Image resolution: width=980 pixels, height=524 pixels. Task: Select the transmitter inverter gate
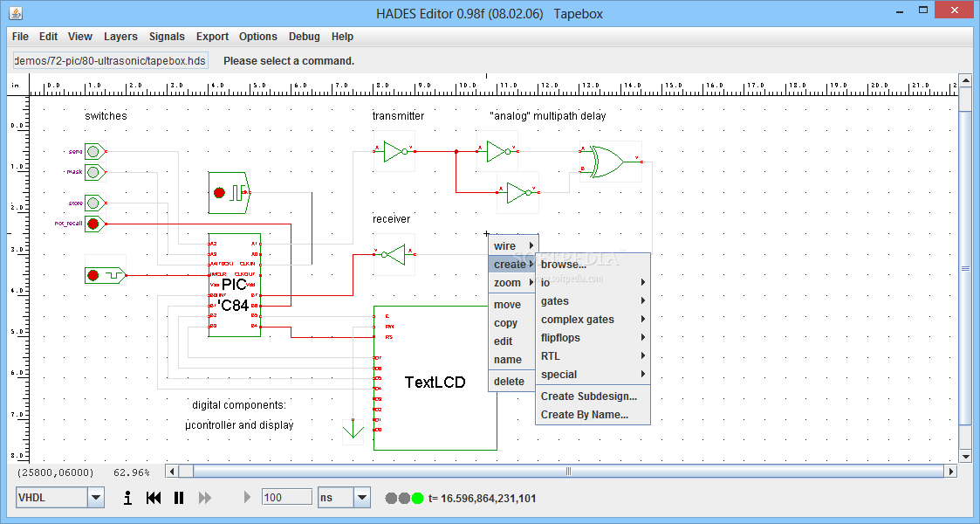pos(395,151)
